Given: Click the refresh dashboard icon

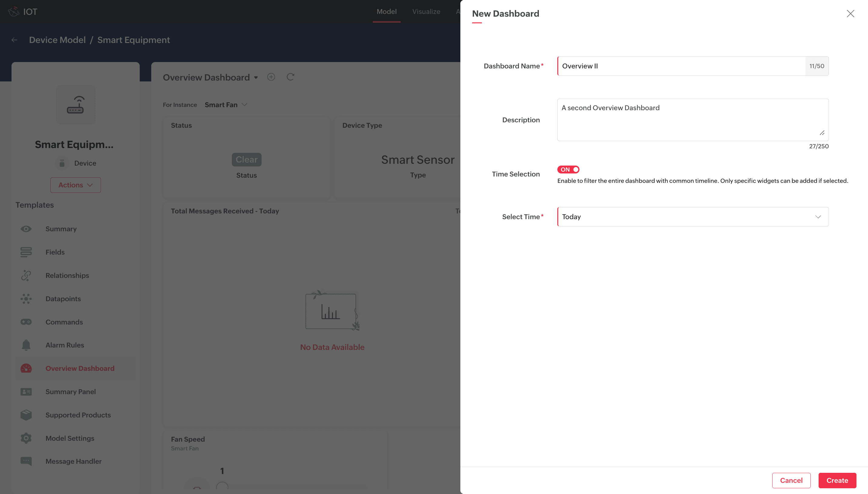Looking at the screenshot, I should click(x=290, y=77).
